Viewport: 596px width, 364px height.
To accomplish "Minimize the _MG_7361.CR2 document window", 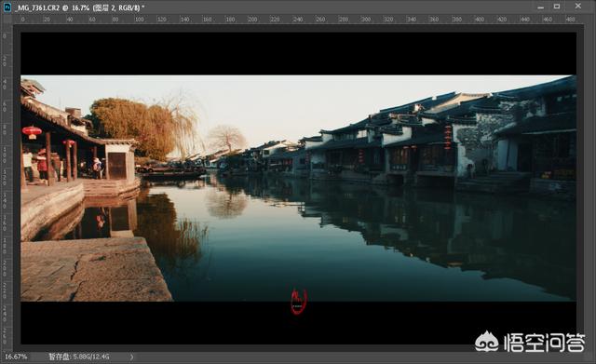I will [x=540, y=7].
